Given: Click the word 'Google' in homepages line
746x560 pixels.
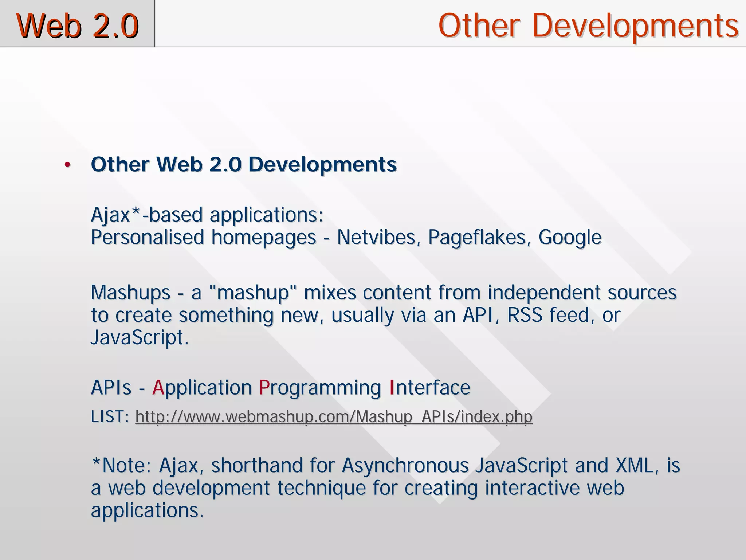Looking at the screenshot, I should pyautogui.click(x=569, y=237).
